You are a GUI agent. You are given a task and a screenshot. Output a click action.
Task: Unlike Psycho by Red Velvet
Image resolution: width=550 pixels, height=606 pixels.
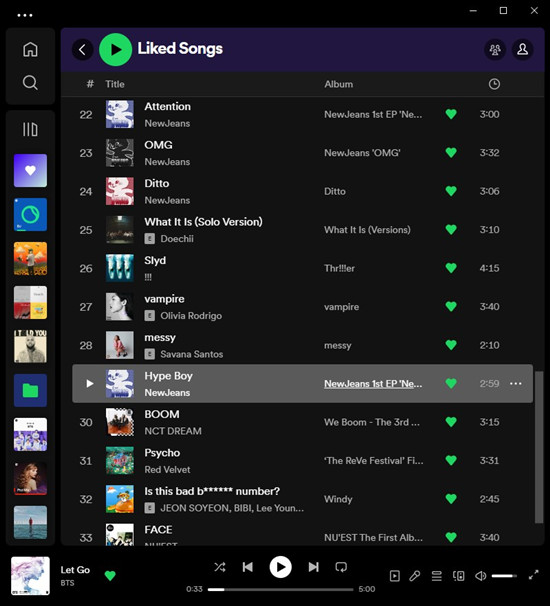tap(451, 460)
